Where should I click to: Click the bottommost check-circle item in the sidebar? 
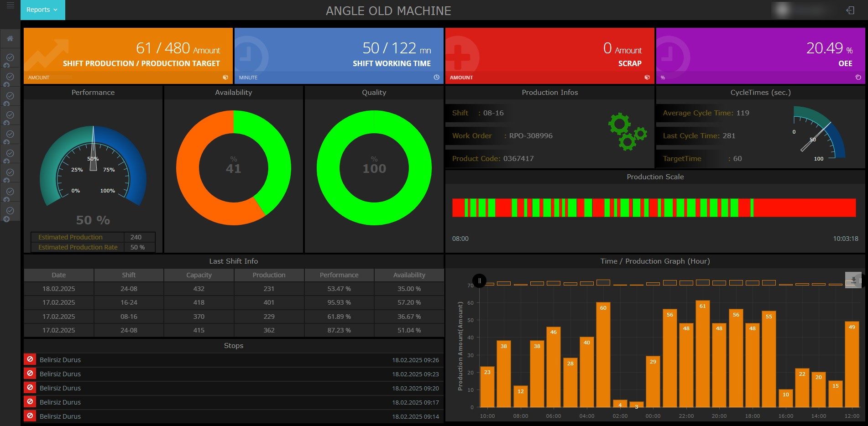click(10, 211)
